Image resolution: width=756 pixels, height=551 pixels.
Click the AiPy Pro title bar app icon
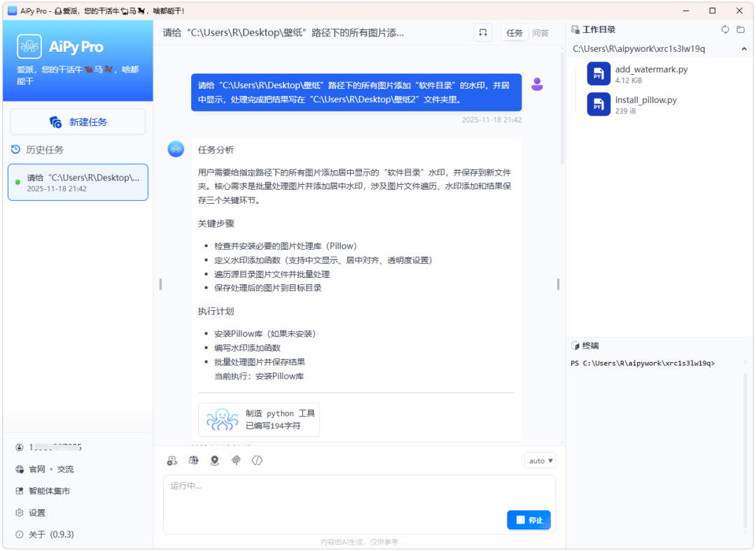(x=13, y=11)
